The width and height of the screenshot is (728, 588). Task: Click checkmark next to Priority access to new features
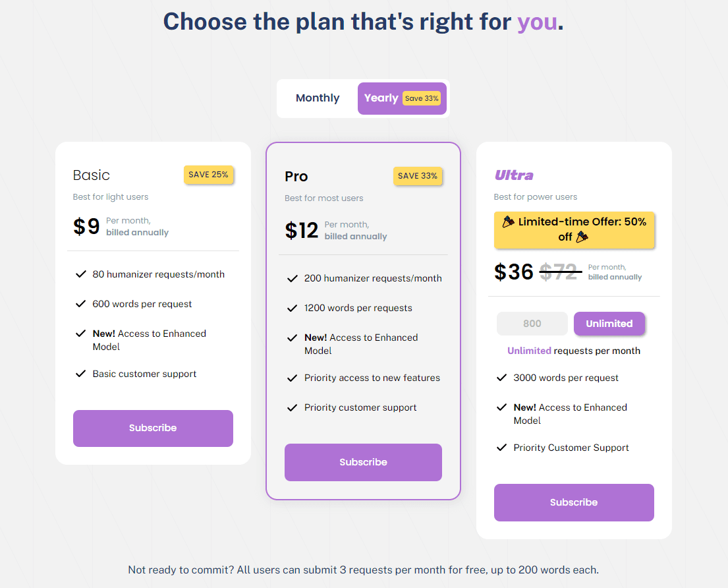(x=293, y=378)
